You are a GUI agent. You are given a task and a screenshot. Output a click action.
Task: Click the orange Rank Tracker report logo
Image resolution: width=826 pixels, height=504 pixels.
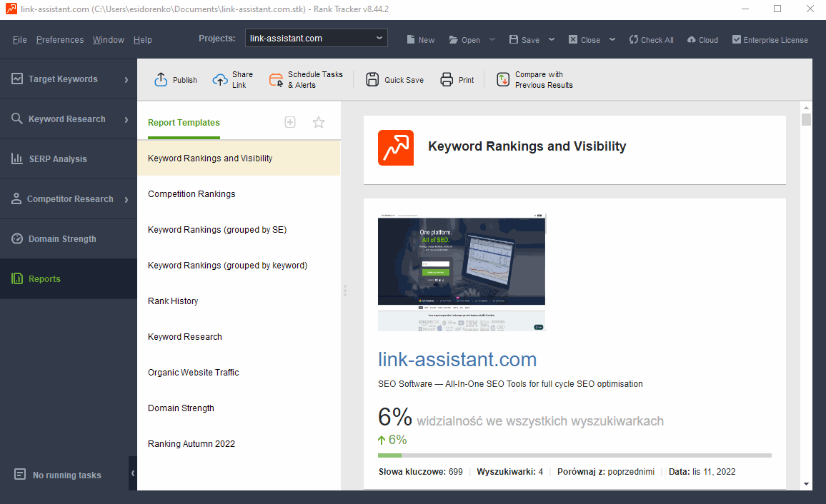396,148
